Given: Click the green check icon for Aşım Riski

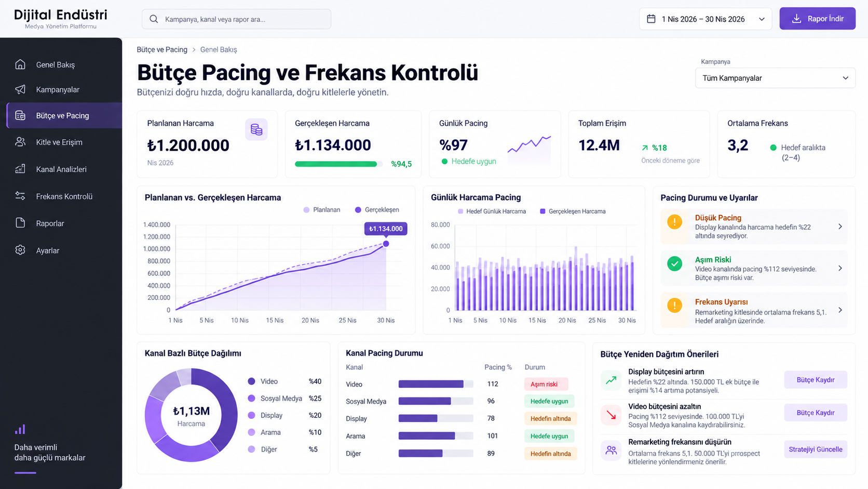Looking at the screenshot, I should coord(674,263).
